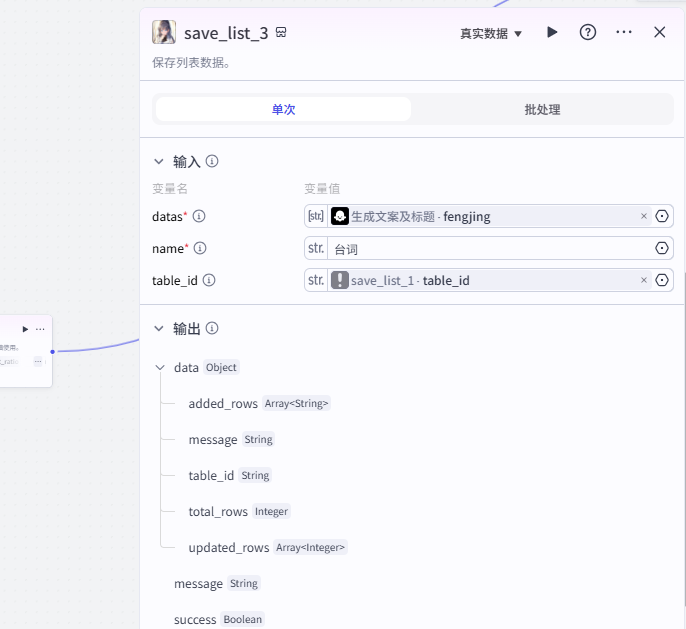Click the [str] type label of datas field
686x629 pixels.
[316, 216]
